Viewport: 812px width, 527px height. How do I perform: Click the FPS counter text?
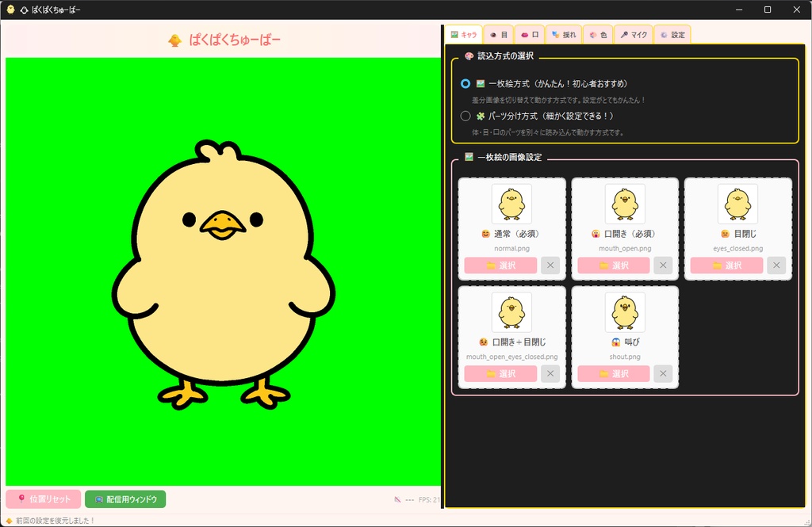point(429,499)
